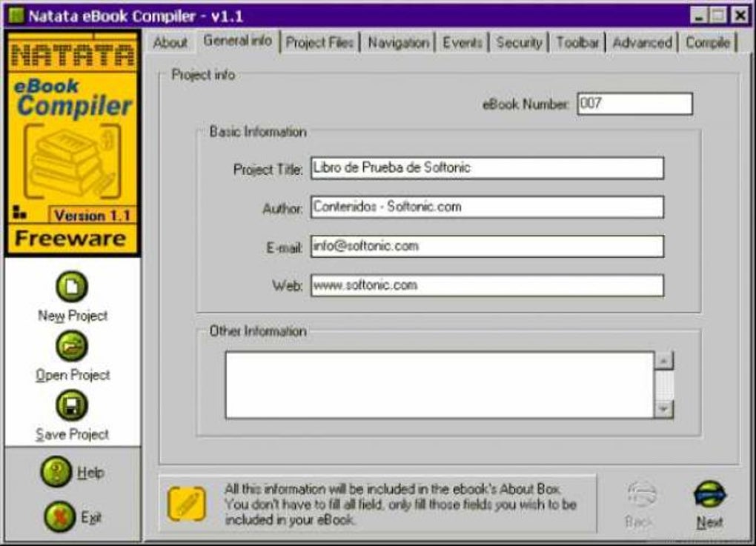
Task: Select the Advanced tab
Action: pyautogui.click(x=642, y=42)
